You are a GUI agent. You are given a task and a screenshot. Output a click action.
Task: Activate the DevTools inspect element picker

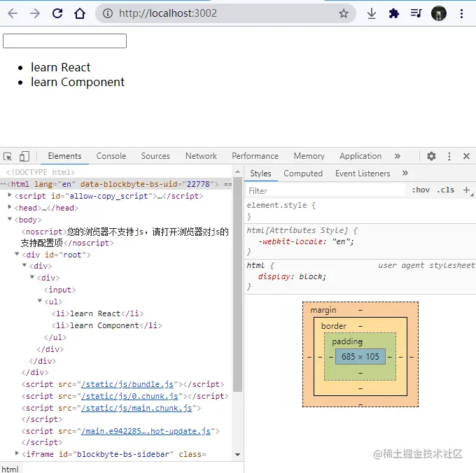[8, 157]
